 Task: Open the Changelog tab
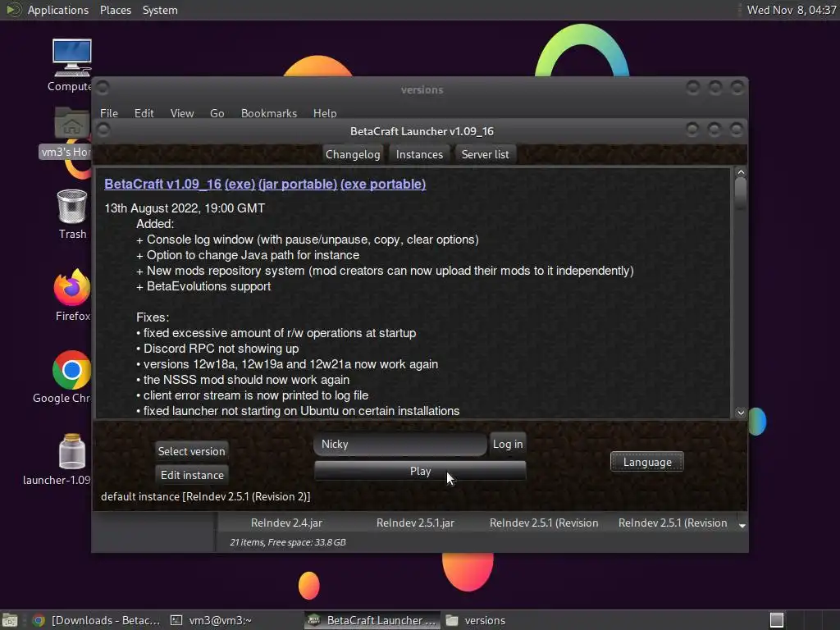[353, 154]
